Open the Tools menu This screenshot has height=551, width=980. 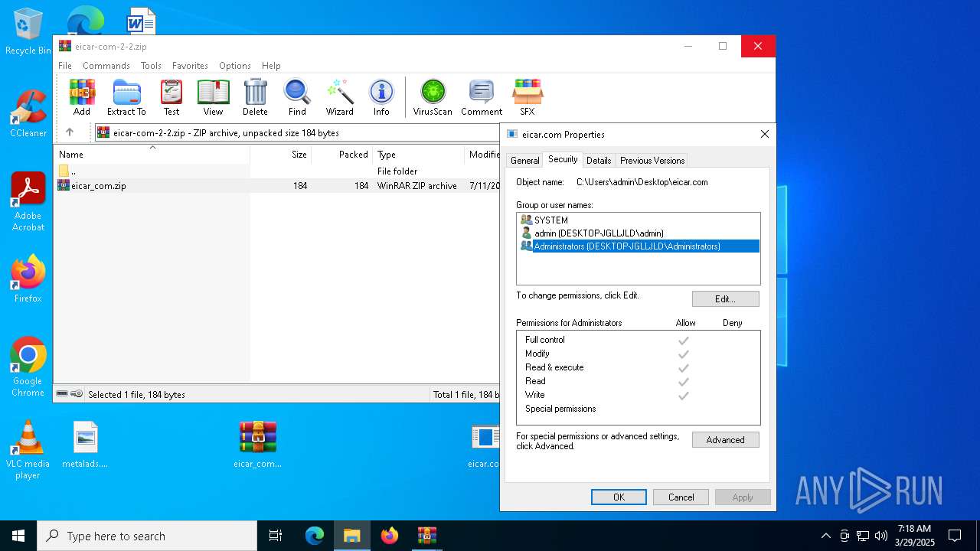click(151, 66)
